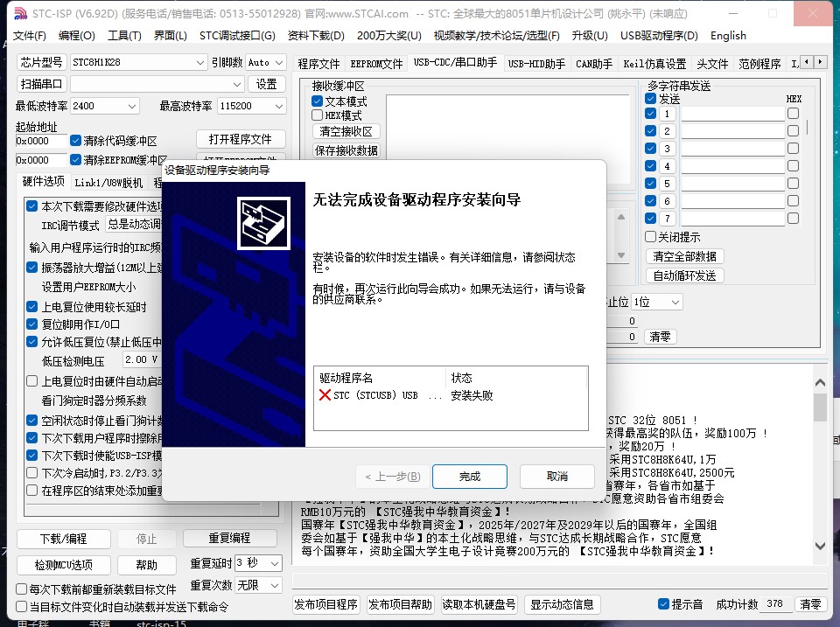The image size is (840, 627).
Task: Toggle 清除代码缓冲区 checkbox
Action: [75, 140]
